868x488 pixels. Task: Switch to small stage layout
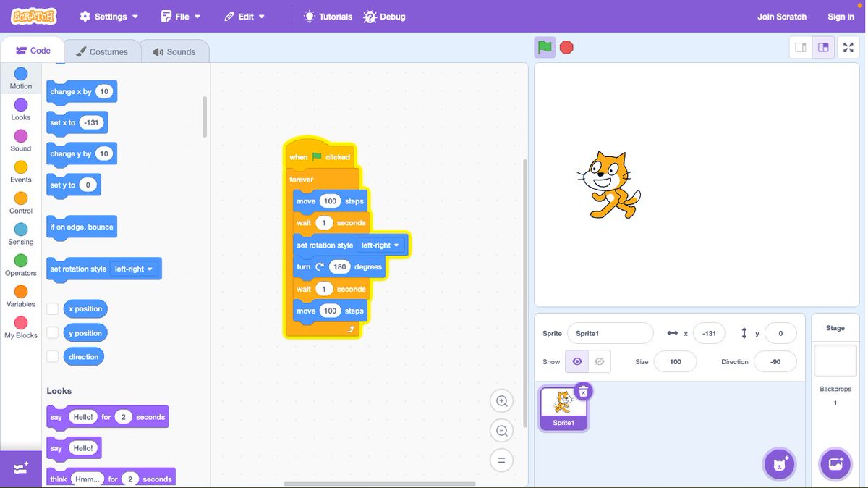801,47
